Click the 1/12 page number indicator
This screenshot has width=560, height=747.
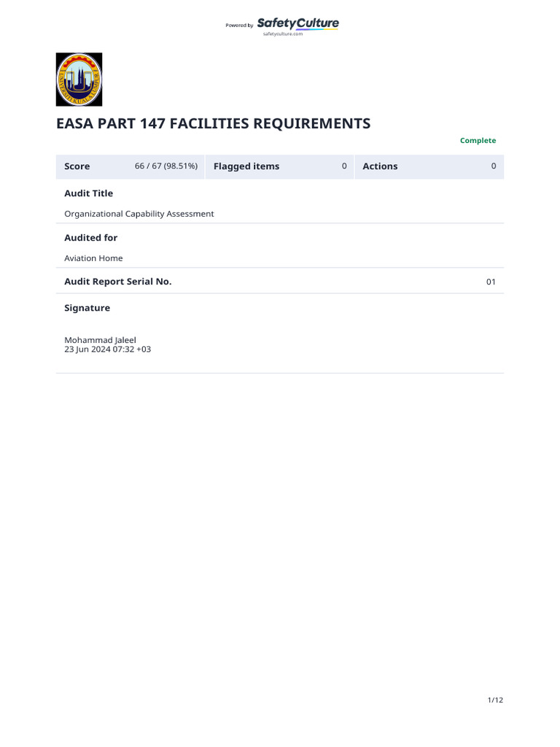click(495, 700)
